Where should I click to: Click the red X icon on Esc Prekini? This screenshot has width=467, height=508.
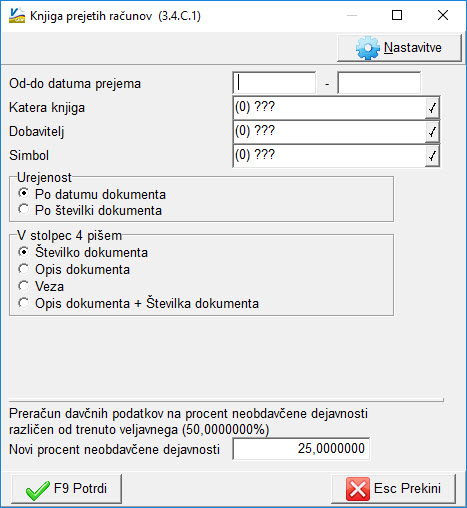tap(358, 489)
